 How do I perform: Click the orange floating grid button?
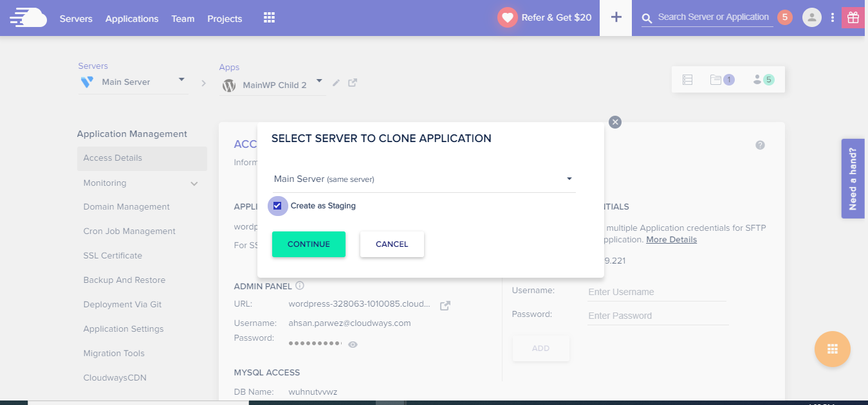(x=832, y=349)
